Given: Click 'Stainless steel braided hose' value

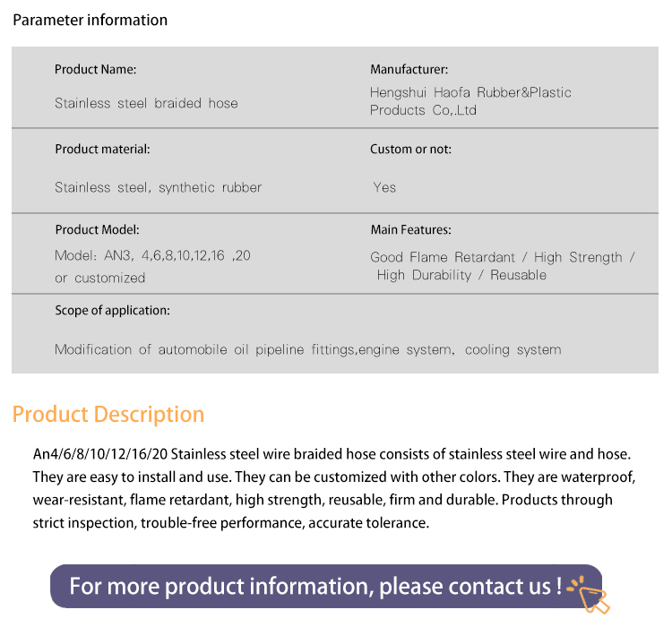Looking at the screenshot, I should (x=146, y=103).
